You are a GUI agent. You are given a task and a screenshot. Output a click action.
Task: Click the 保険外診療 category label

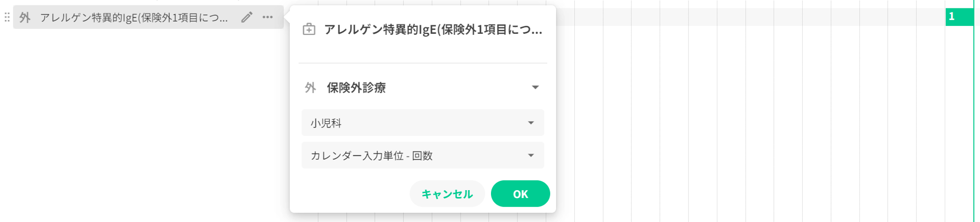pyautogui.click(x=356, y=88)
